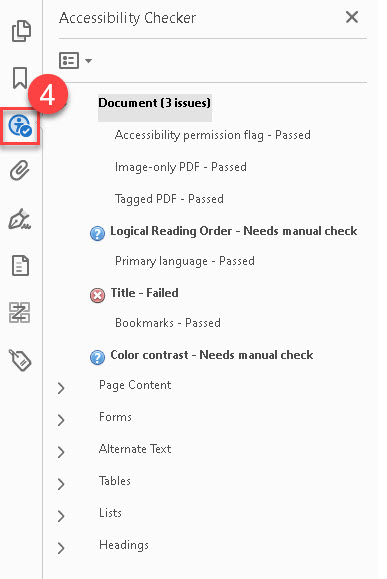Open the Options list dropdown menu
Screen dimensions: 387x579
(x=75, y=61)
